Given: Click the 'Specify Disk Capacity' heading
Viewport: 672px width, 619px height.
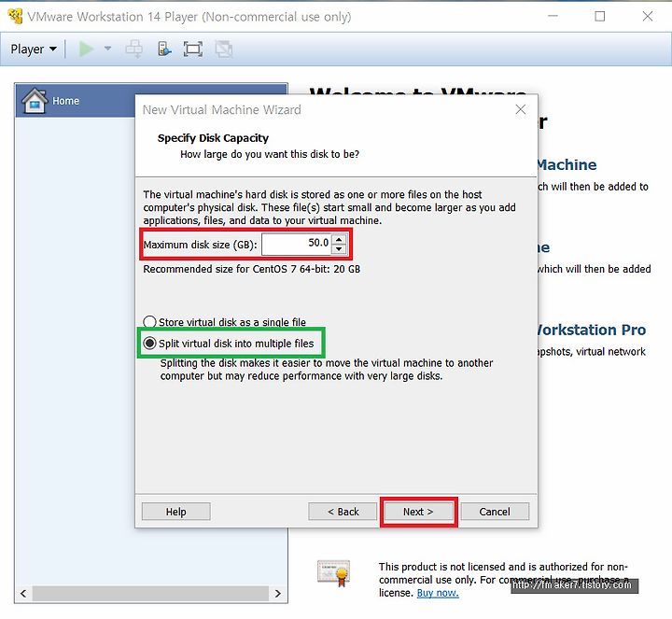Looking at the screenshot, I should [x=213, y=138].
